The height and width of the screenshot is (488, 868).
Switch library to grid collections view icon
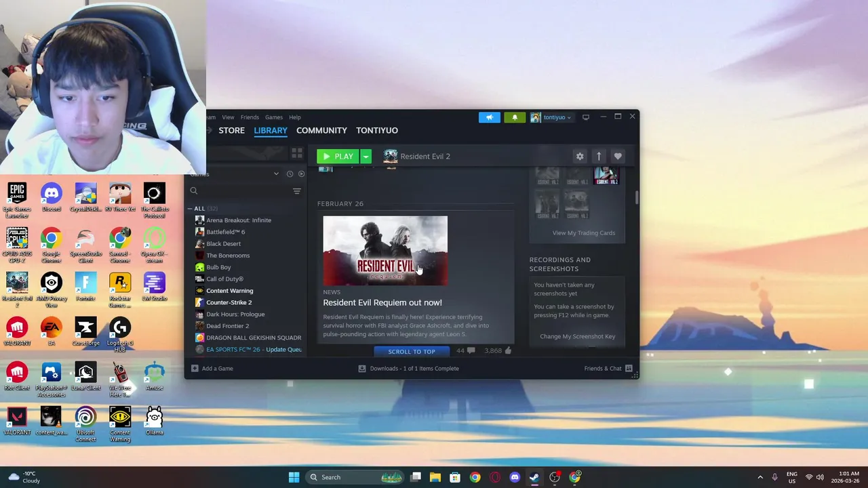tap(297, 153)
